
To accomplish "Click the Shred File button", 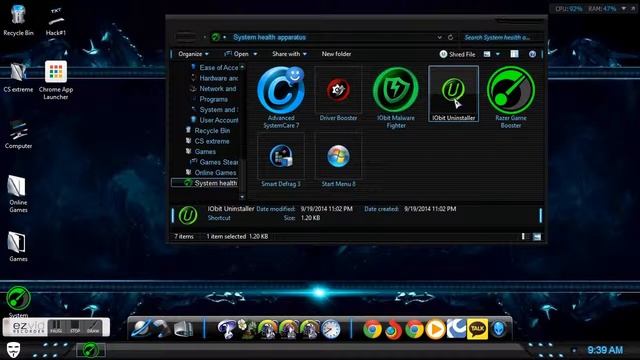I will [x=457, y=54].
